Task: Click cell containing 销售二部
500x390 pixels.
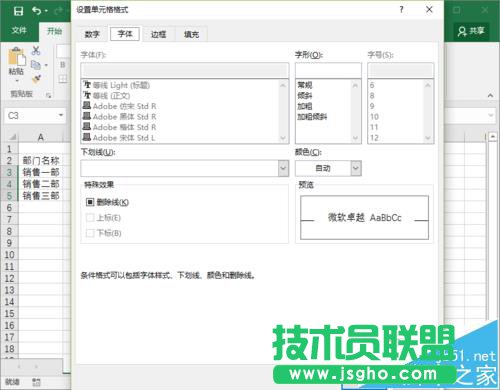Action: pos(41,184)
